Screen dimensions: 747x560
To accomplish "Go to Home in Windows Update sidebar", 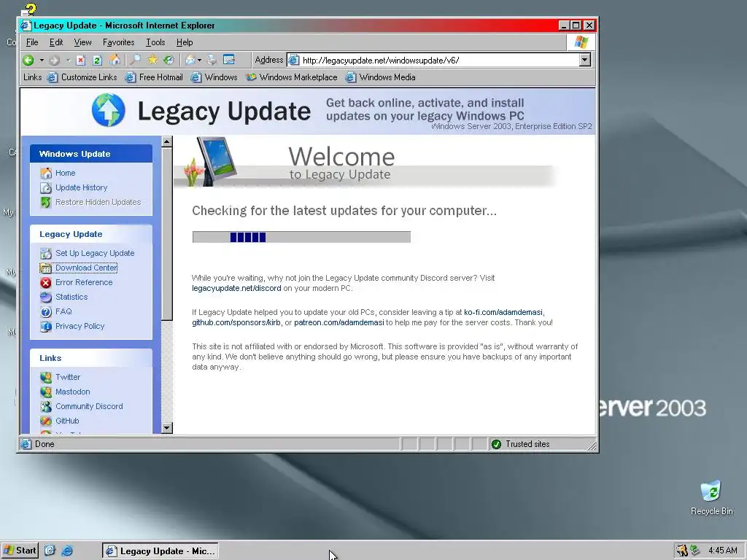I will click(65, 173).
